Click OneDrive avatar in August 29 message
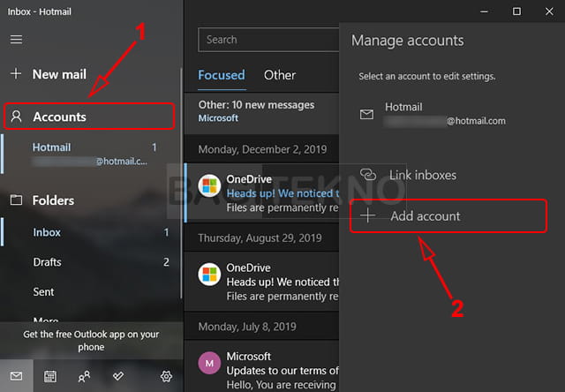 coord(209,275)
